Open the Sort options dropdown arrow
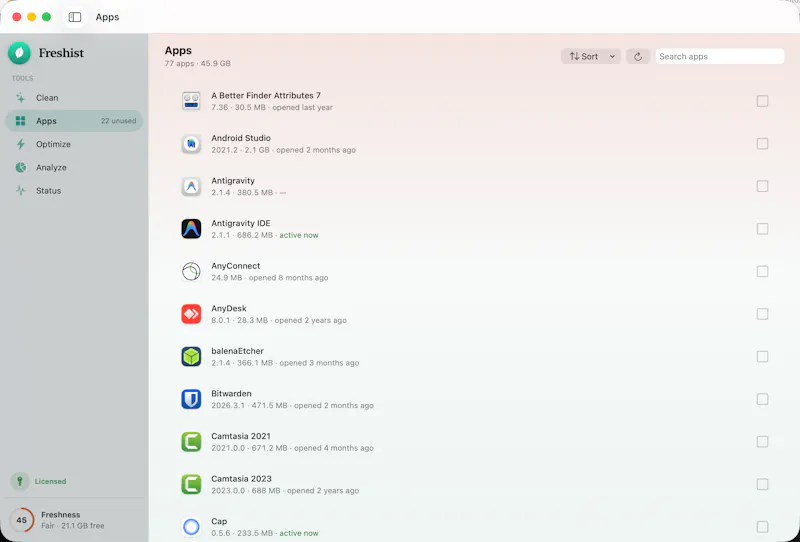 (x=612, y=57)
